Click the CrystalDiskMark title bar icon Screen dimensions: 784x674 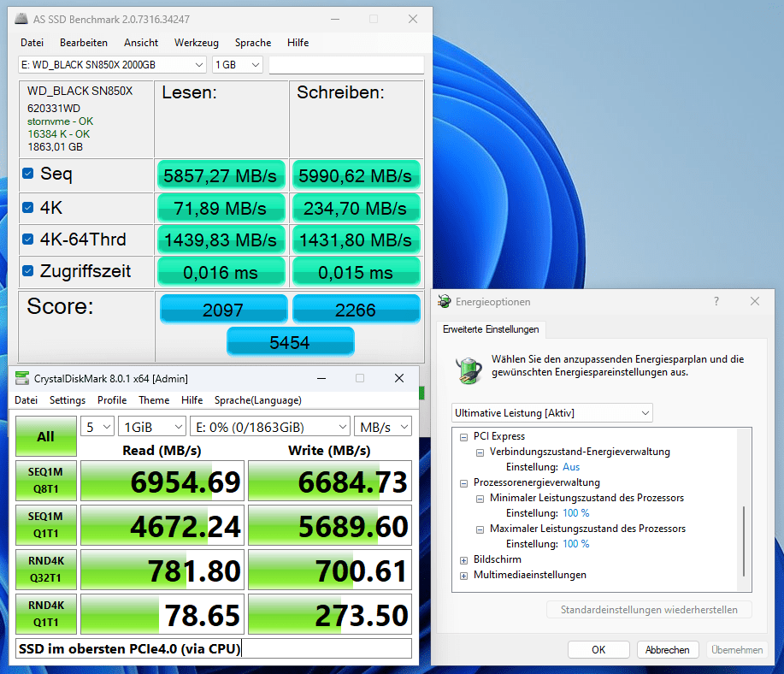coord(22,378)
